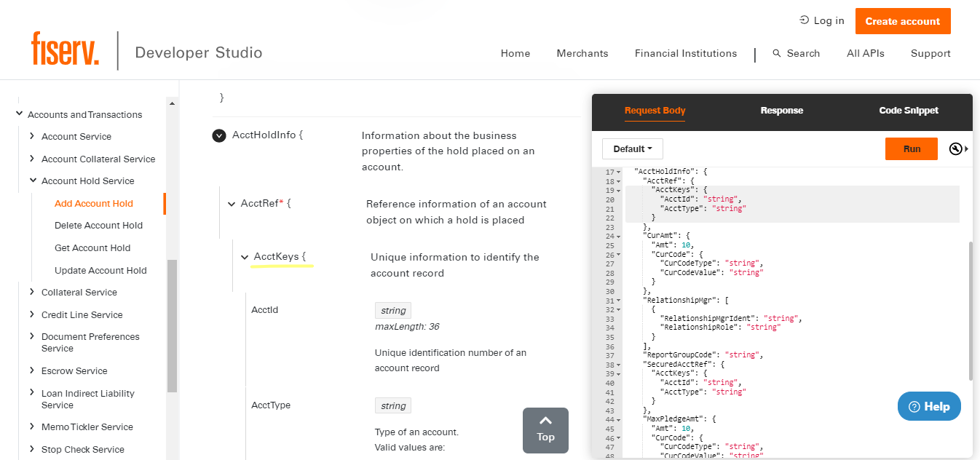Expand Credit Line Service node
The height and width of the screenshot is (460, 980).
32,314
